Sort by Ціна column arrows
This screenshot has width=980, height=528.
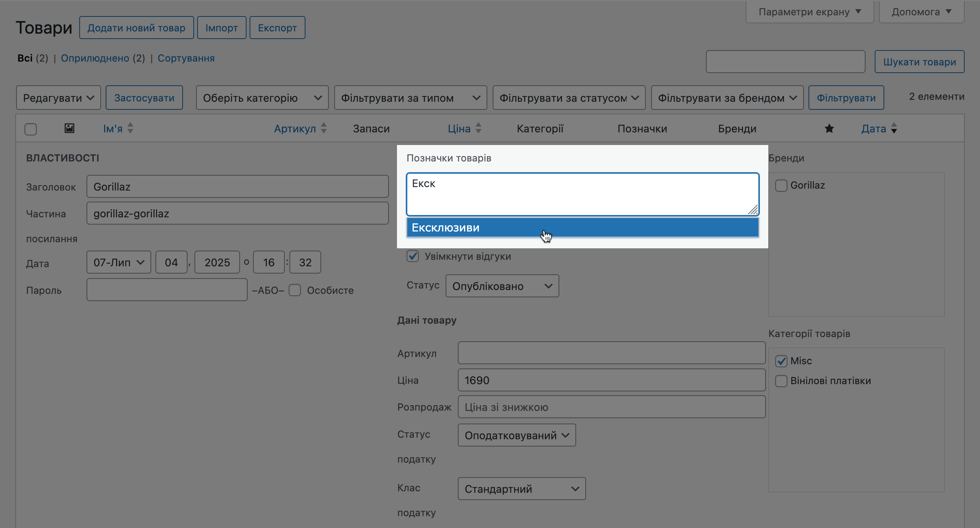click(479, 128)
